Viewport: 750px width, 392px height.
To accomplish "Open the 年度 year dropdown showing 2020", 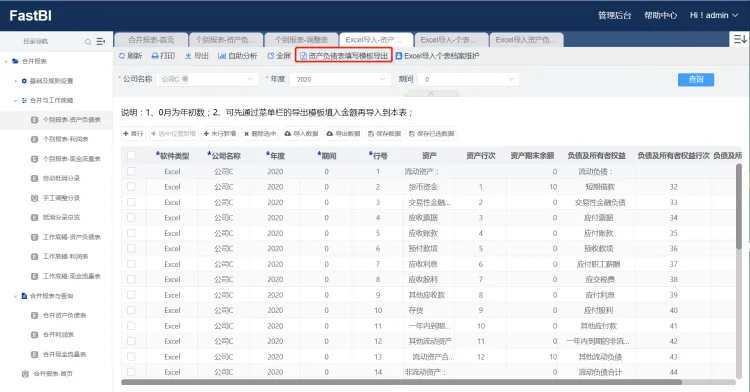I will point(340,79).
